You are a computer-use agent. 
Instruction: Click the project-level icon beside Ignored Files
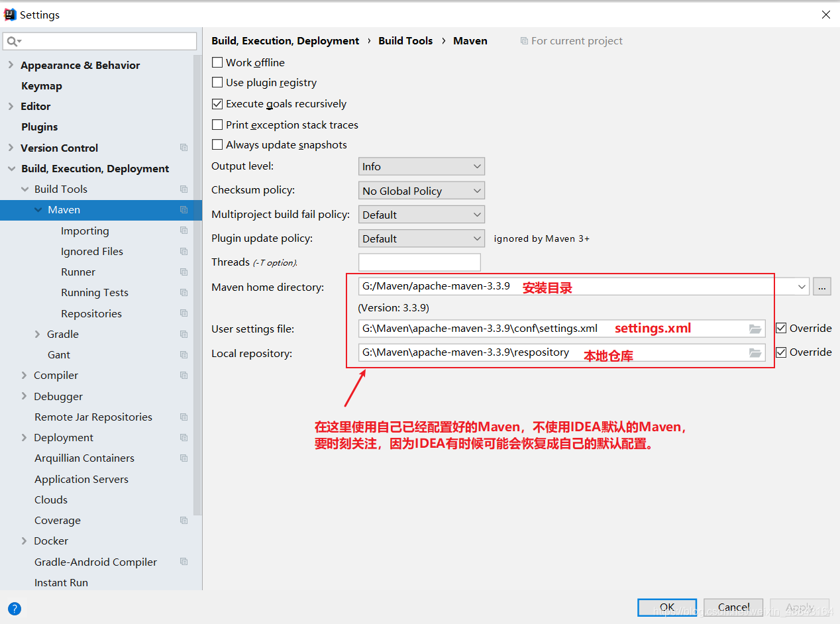pyautogui.click(x=184, y=251)
